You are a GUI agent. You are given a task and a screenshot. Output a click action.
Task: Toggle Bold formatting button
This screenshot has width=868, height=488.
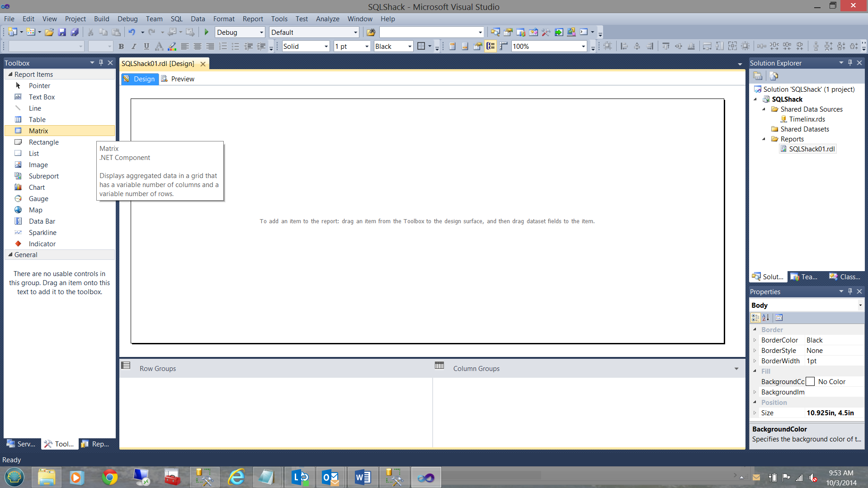click(x=121, y=46)
